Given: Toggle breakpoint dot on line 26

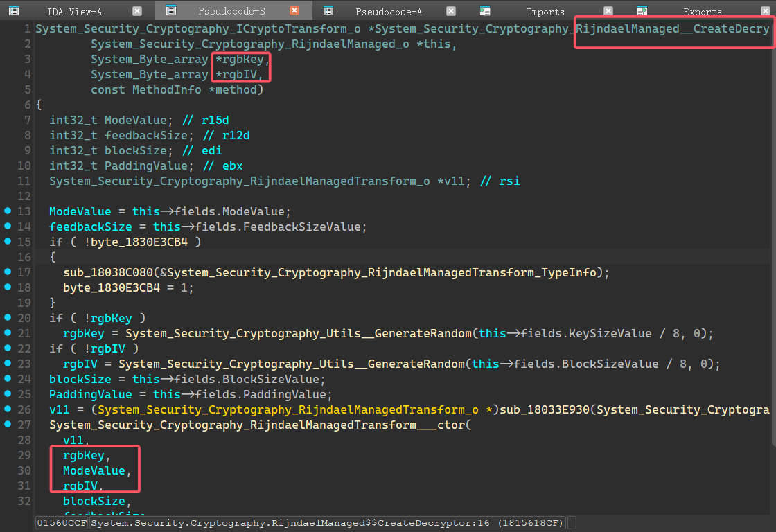Looking at the screenshot, I should [8, 409].
